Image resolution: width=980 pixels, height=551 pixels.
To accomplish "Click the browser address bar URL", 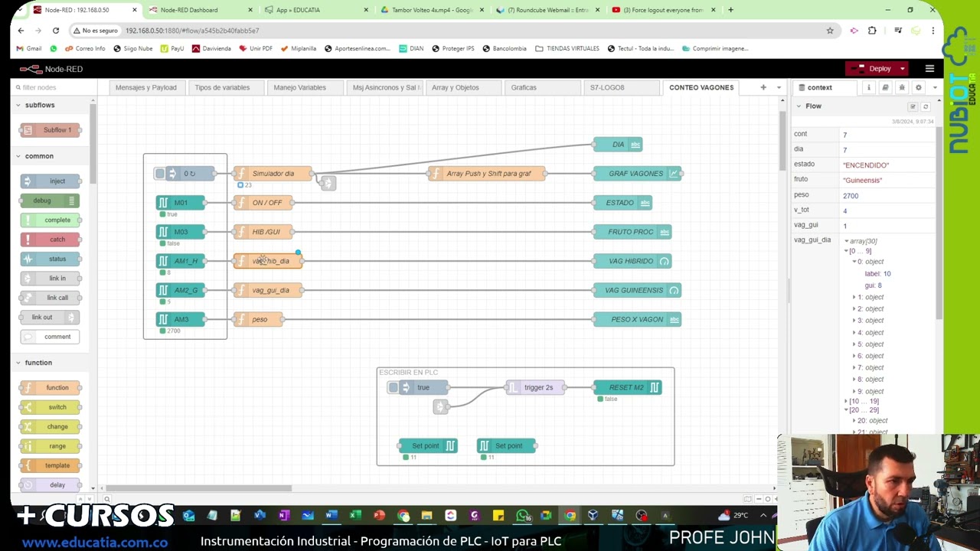I will [x=192, y=31].
